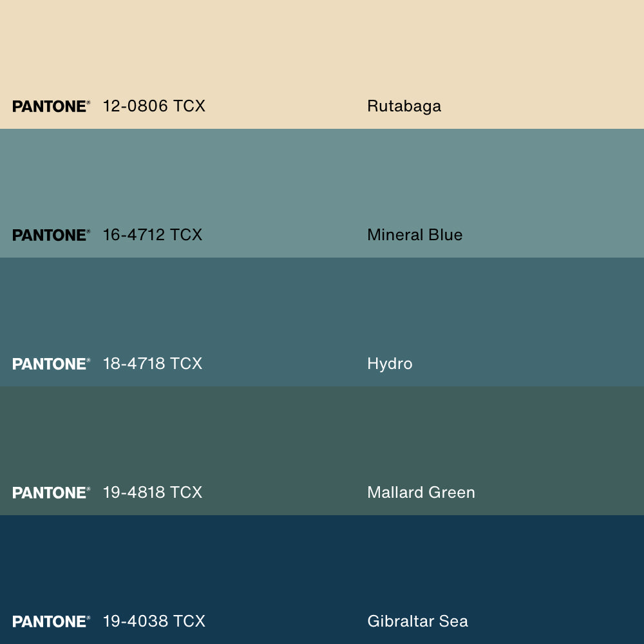The width and height of the screenshot is (644, 644).
Task: Click the Mallard Green name label
Action: pos(421,493)
